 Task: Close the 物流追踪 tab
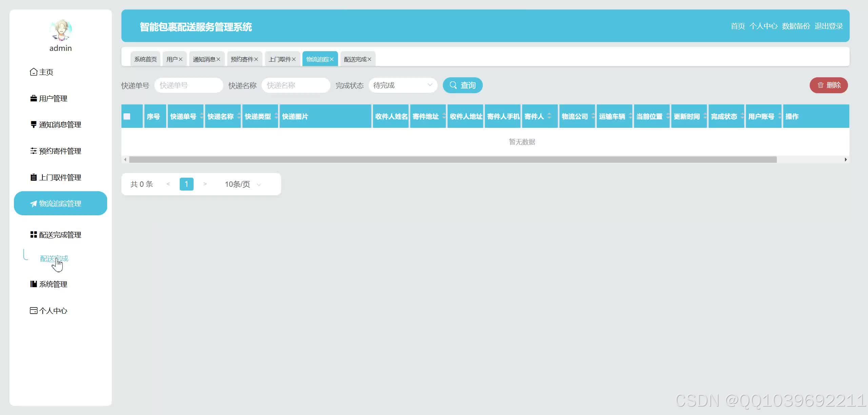click(332, 59)
